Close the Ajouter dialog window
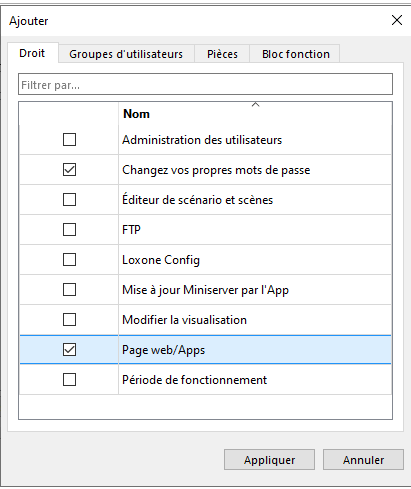The width and height of the screenshot is (411, 489). pos(397,20)
